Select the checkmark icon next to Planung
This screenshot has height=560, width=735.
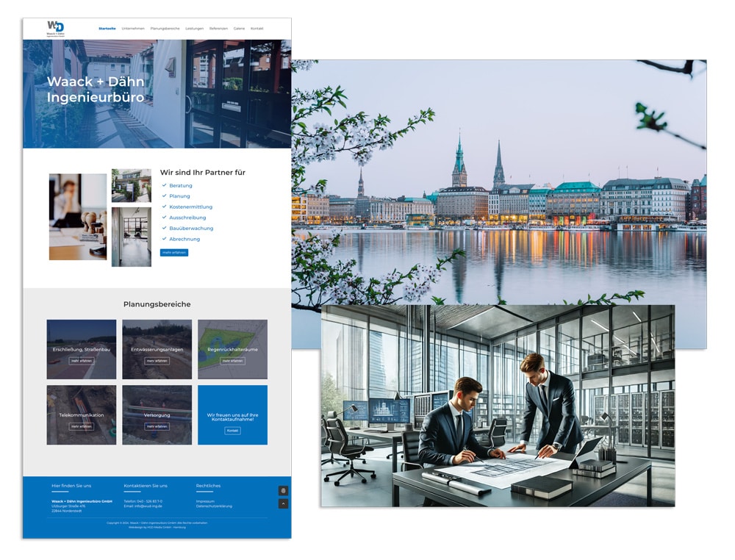164,195
